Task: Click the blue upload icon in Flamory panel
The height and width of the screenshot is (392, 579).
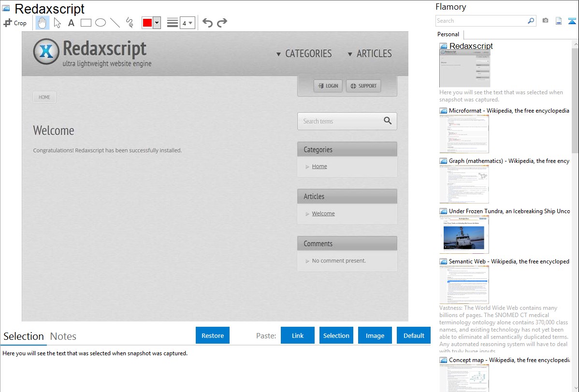Action: point(572,21)
